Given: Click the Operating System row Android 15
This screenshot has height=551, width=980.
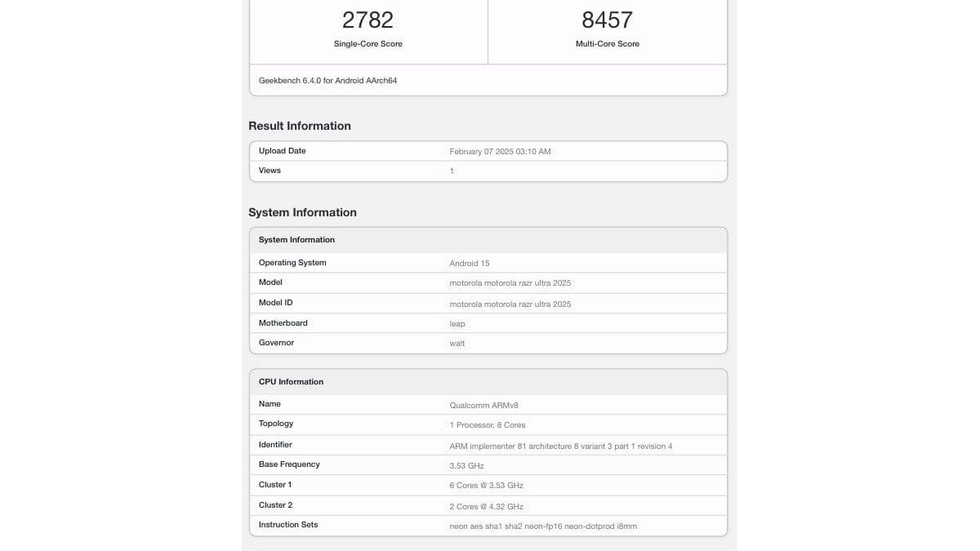Looking at the screenshot, I should tap(488, 263).
